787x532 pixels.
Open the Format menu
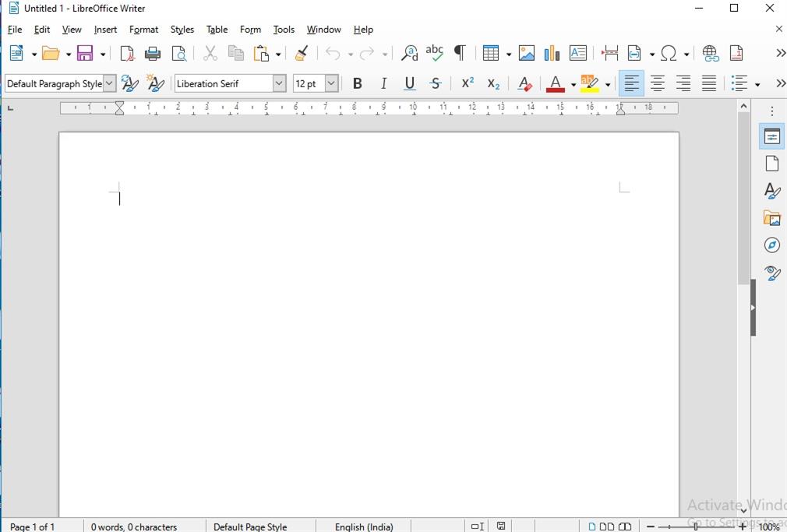pos(143,30)
